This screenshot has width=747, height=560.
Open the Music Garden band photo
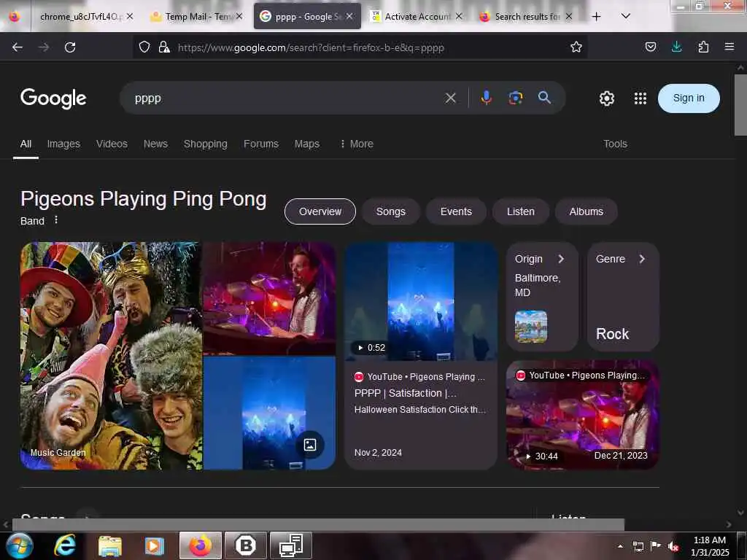click(112, 356)
